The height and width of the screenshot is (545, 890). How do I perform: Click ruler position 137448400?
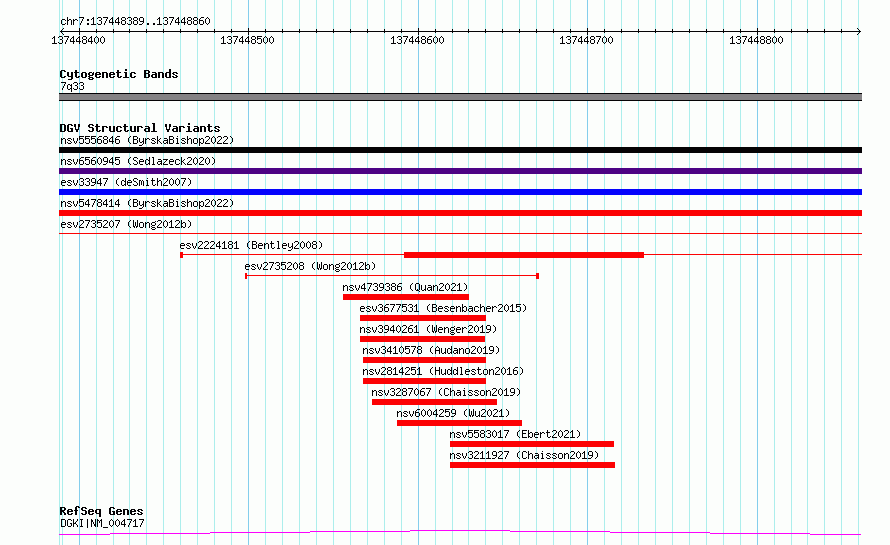[78, 40]
